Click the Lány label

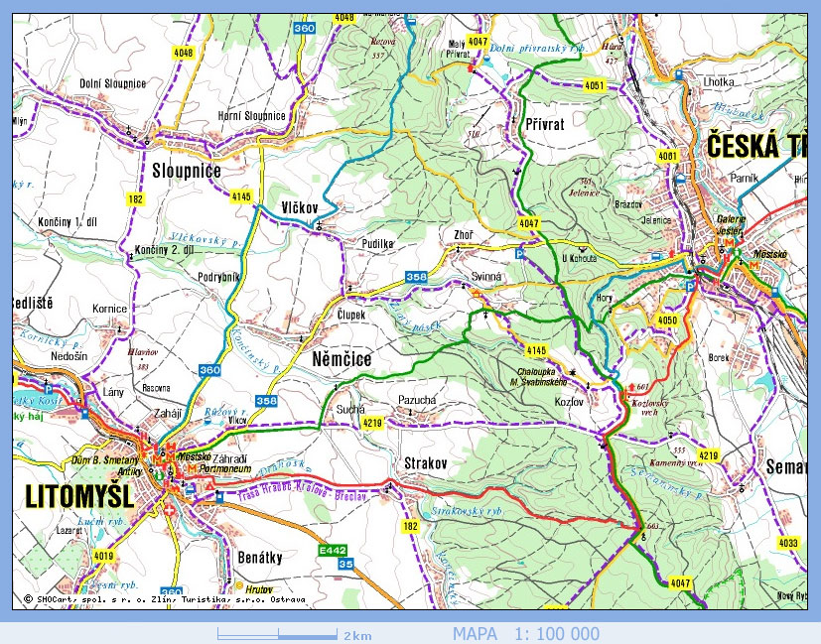tap(113, 392)
